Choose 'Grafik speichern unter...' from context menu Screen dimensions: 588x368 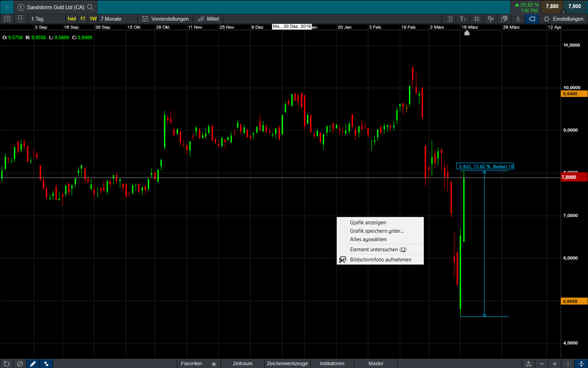[377, 231]
